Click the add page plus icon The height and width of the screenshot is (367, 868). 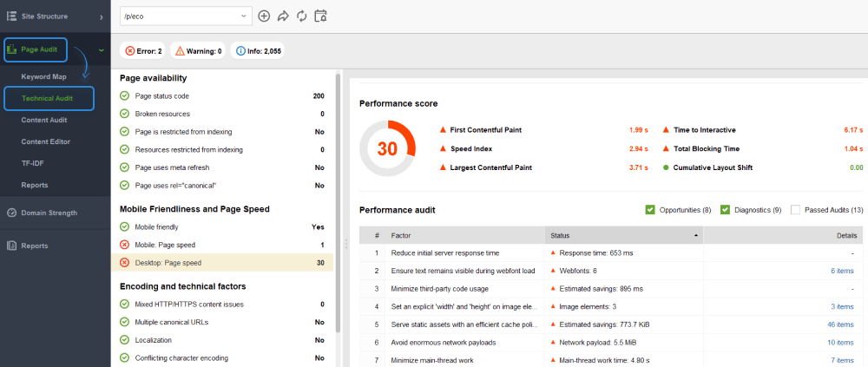[264, 16]
